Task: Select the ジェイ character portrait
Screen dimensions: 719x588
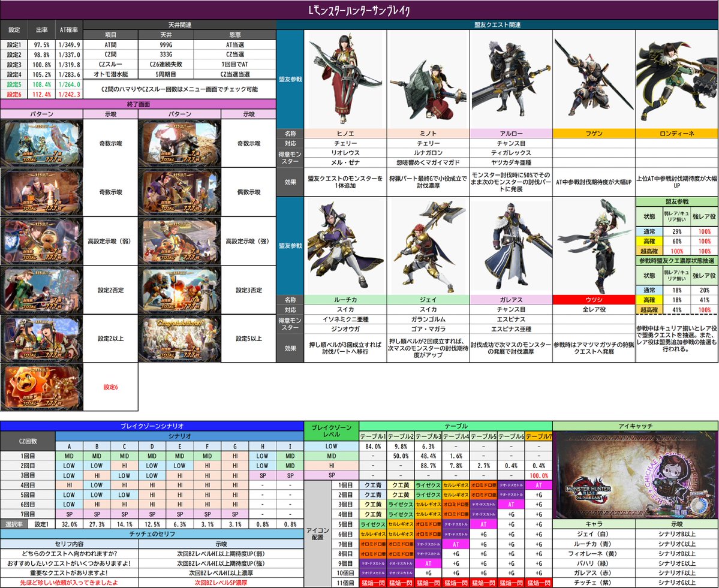Action: click(428, 246)
